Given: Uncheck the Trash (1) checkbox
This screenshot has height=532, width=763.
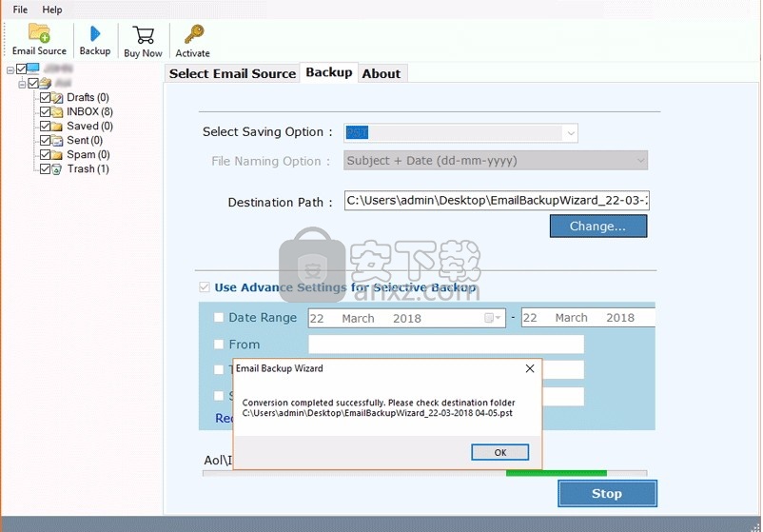Looking at the screenshot, I should click(x=46, y=168).
